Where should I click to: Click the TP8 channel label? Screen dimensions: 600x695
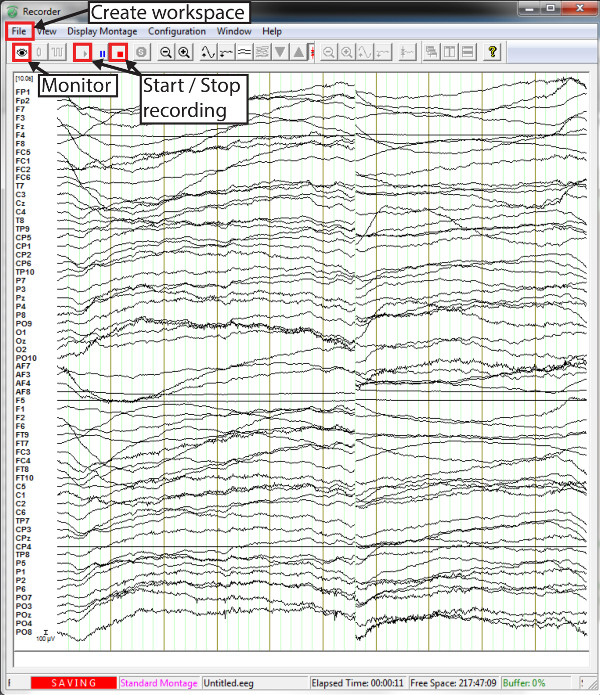click(23, 555)
